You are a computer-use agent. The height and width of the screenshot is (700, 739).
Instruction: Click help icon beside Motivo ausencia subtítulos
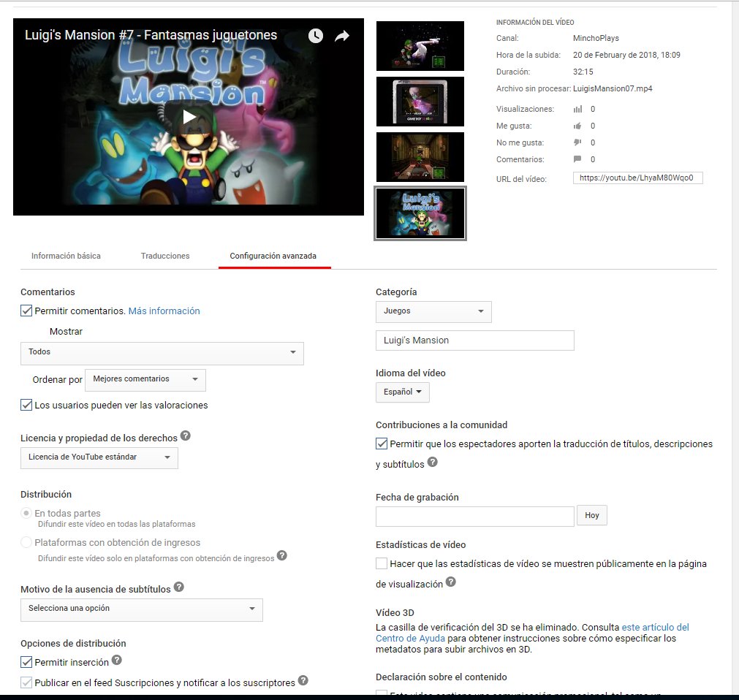178,587
